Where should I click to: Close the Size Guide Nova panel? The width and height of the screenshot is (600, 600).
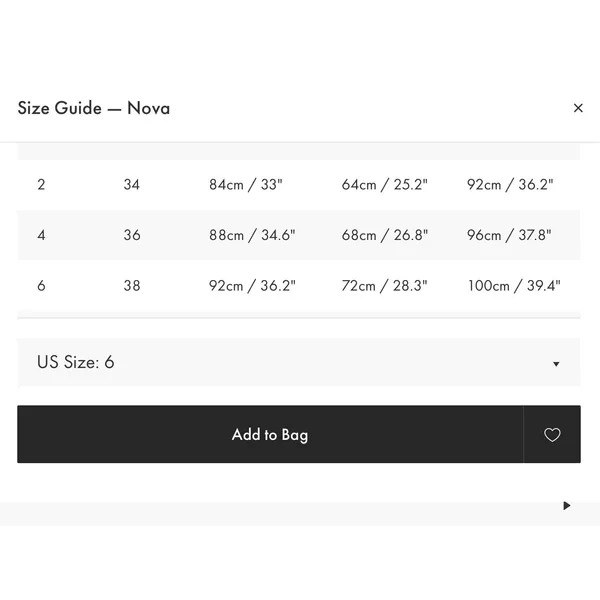point(578,108)
